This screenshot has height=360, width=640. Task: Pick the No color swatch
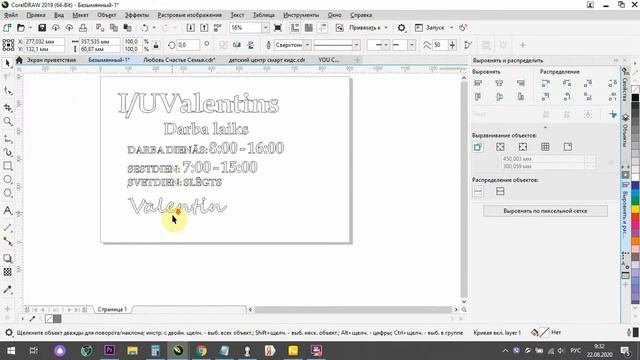[x=635, y=89]
